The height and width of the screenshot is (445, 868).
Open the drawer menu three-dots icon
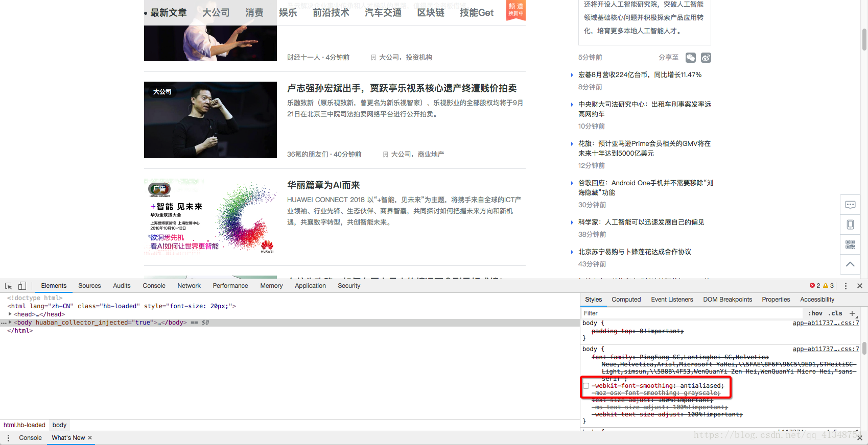click(8, 438)
